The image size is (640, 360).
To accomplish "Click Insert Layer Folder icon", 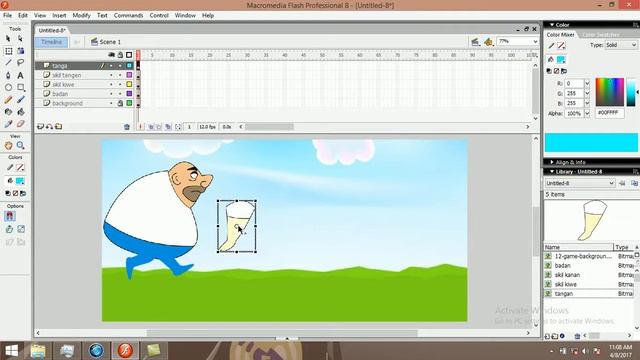I will [59, 127].
